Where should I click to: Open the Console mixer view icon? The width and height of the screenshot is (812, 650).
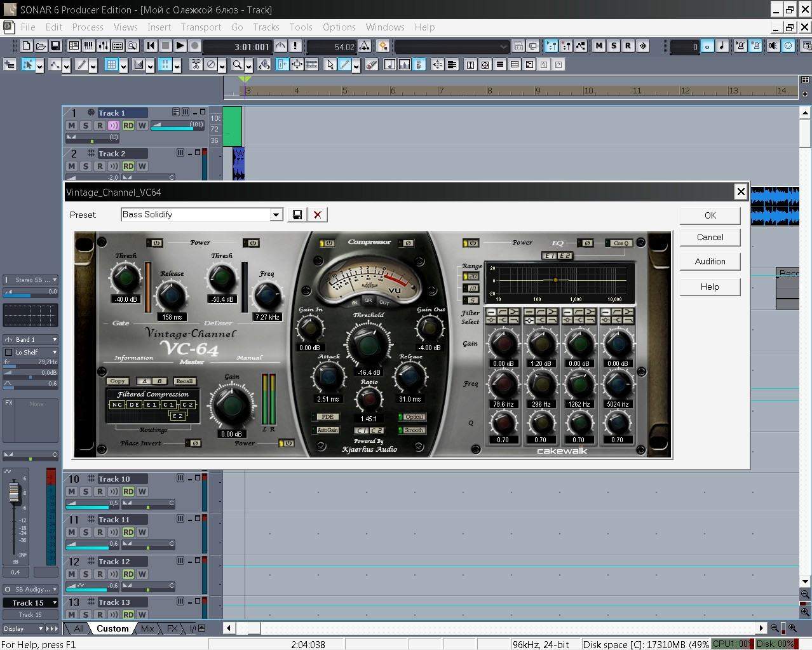click(103, 46)
